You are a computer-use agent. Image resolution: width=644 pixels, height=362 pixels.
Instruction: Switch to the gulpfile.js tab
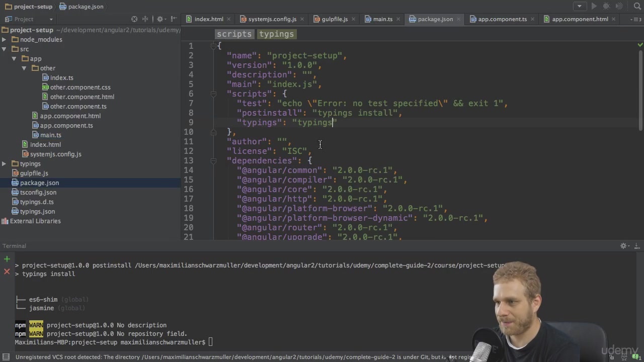[335, 19]
